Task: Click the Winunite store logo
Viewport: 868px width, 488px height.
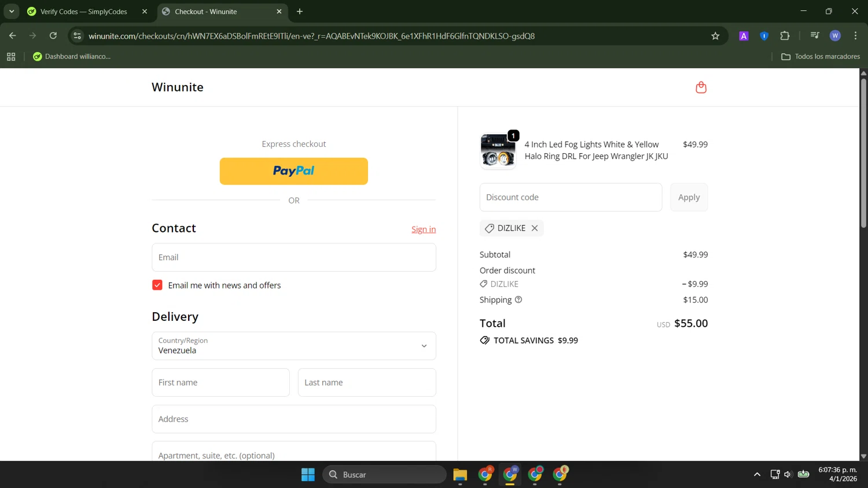Action: point(178,87)
